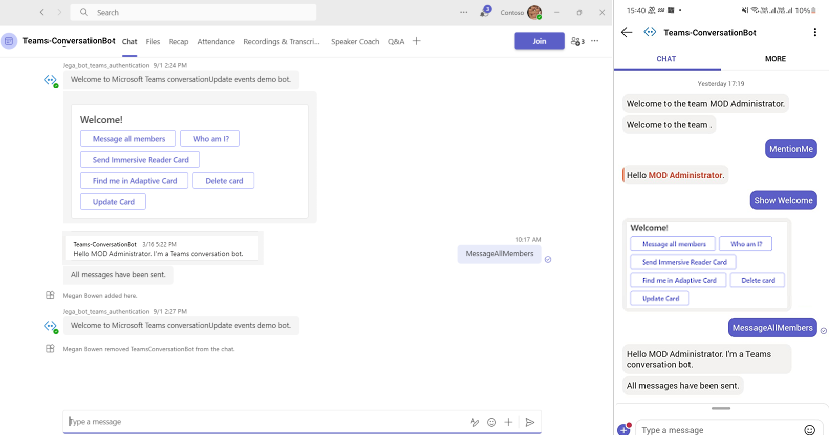Screen dimensions: 840x435
Task: Click the Search box in Teams title bar
Action: (x=193, y=12)
